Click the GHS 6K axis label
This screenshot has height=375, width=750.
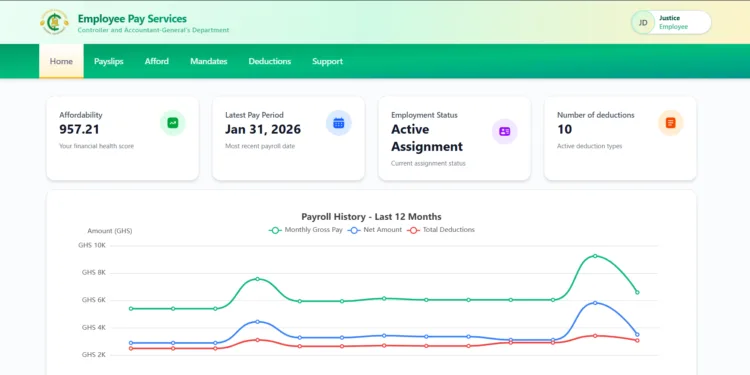[94, 300]
